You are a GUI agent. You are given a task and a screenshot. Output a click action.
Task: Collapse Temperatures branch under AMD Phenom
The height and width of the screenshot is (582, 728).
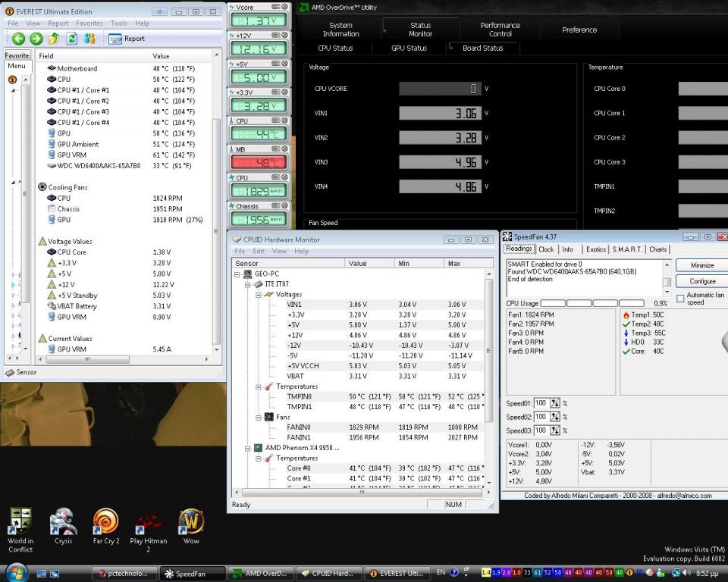(258, 458)
